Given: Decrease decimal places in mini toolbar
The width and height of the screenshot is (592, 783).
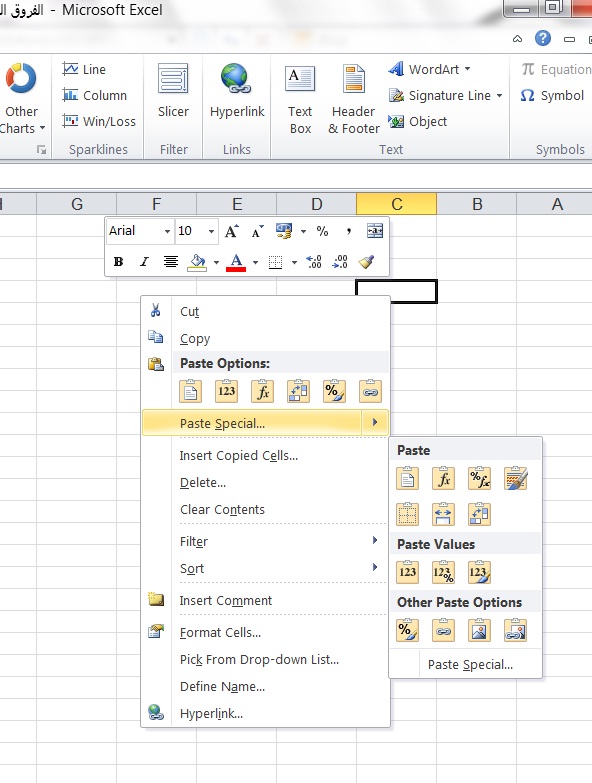Looking at the screenshot, I should click(340, 261).
